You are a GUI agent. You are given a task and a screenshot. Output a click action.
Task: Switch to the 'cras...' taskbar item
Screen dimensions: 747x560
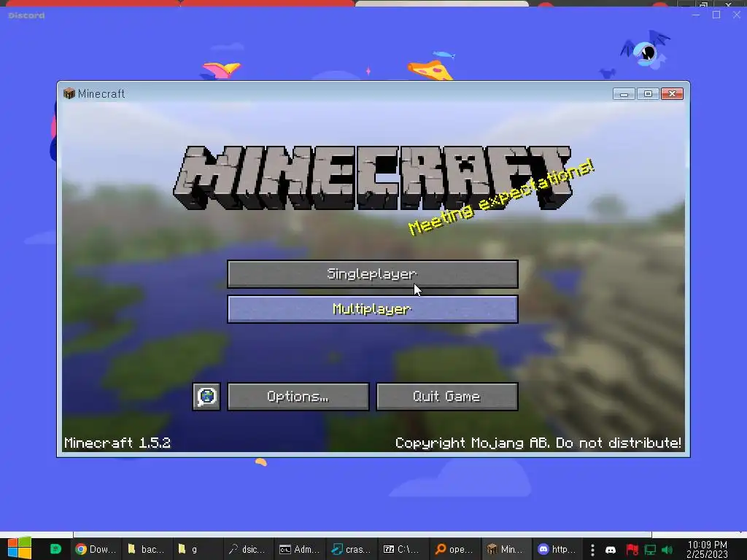[351, 549]
